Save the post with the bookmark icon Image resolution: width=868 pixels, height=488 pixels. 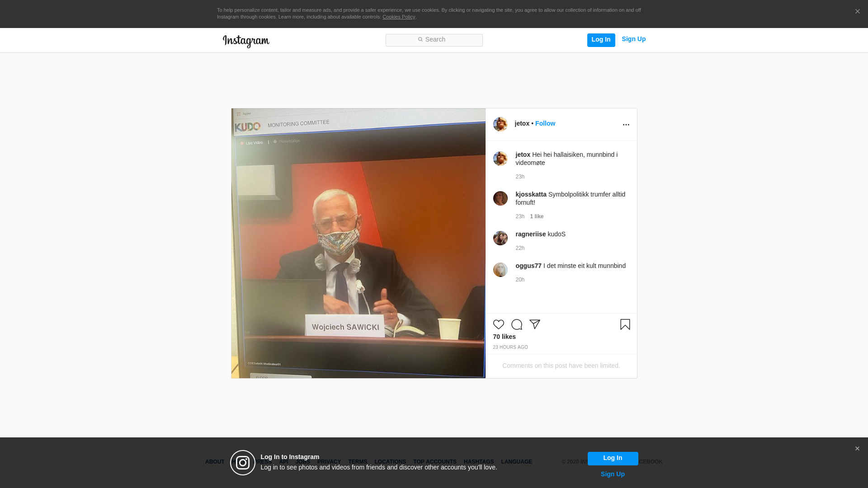tap(625, 324)
